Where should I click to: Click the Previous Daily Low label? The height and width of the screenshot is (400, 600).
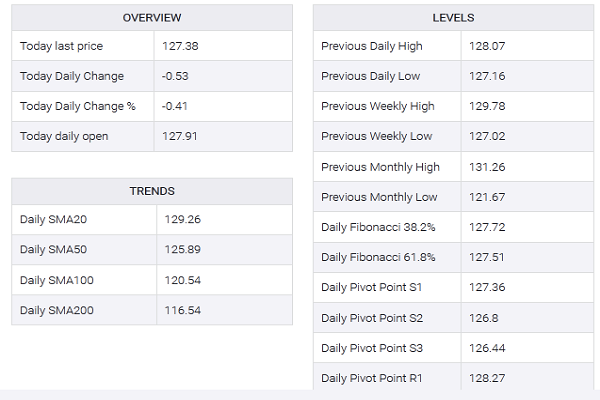[x=370, y=76]
